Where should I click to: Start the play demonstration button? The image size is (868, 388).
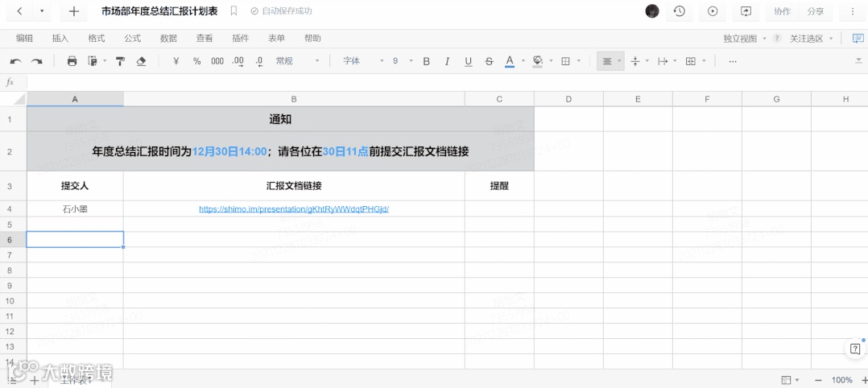pos(713,11)
